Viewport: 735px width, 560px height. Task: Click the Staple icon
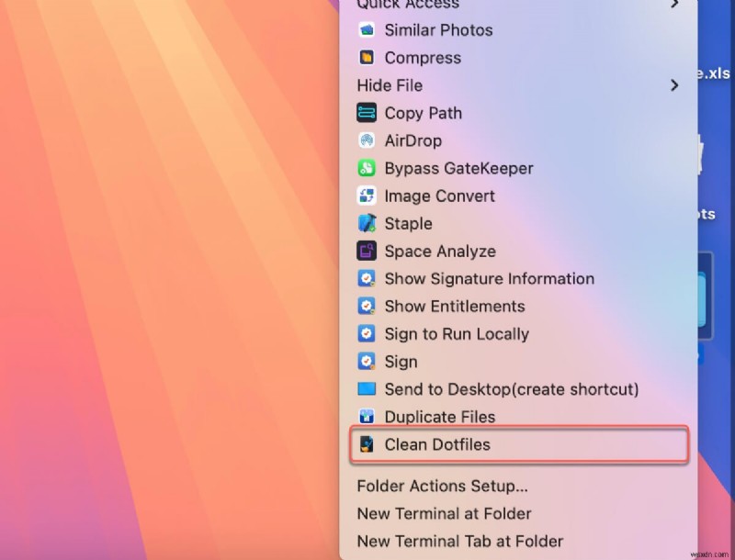point(367,223)
